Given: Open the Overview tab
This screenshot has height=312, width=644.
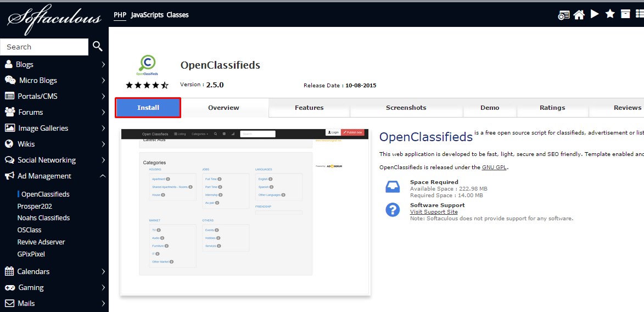Looking at the screenshot, I should pyautogui.click(x=223, y=108).
